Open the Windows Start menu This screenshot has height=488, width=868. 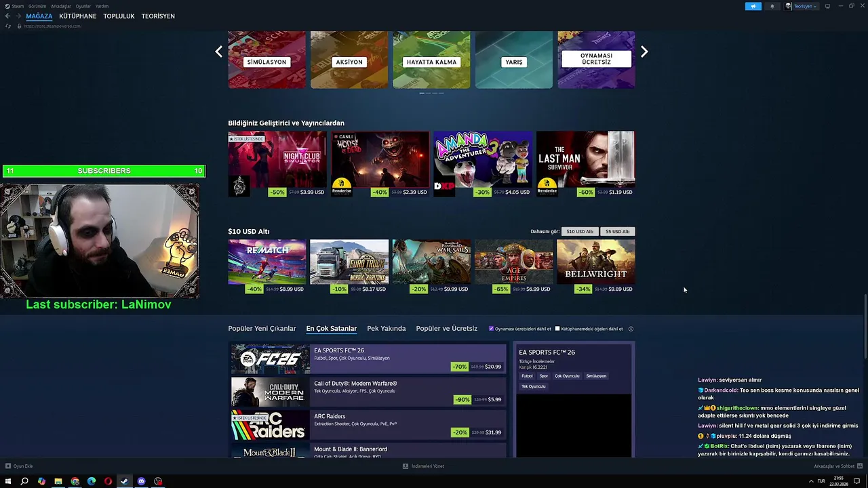click(8, 481)
